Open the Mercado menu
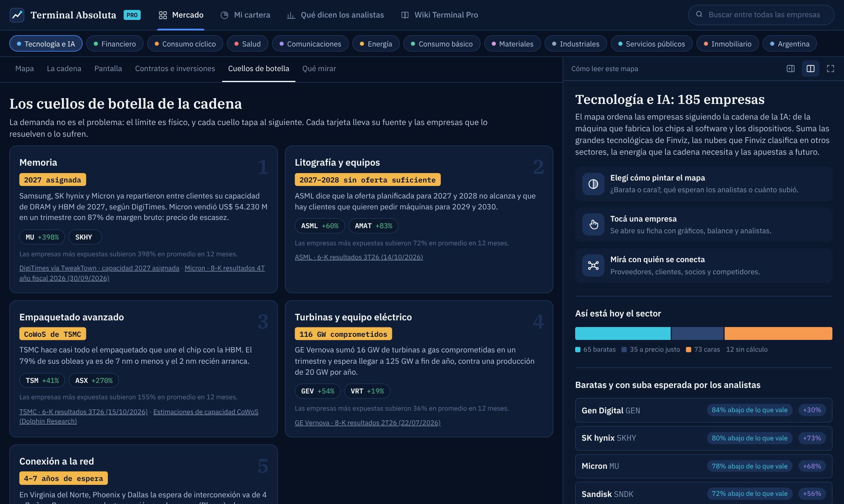This screenshot has width=844, height=504. pyautogui.click(x=181, y=15)
